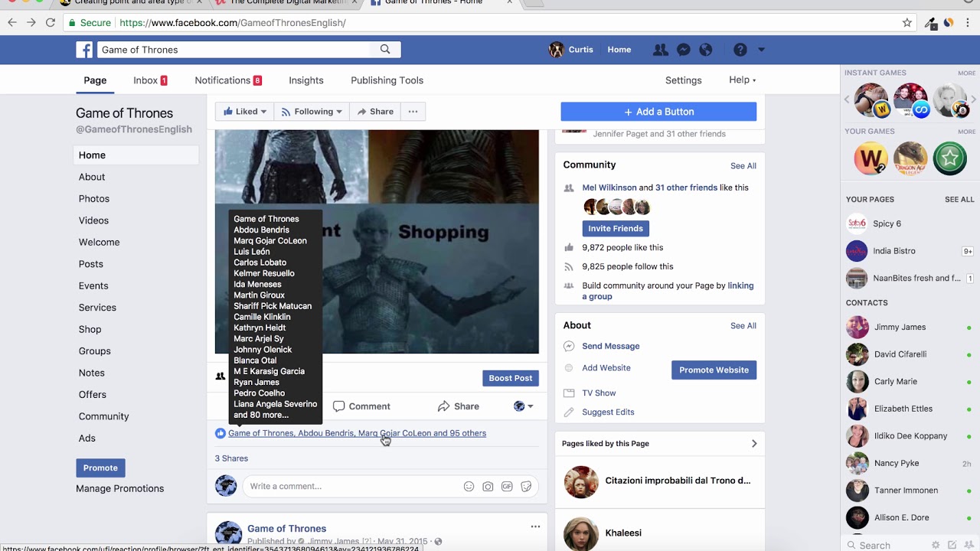This screenshot has height=551, width=980.
Task: Open account menu dropdown arrow
Action: (x=761, y=50)
